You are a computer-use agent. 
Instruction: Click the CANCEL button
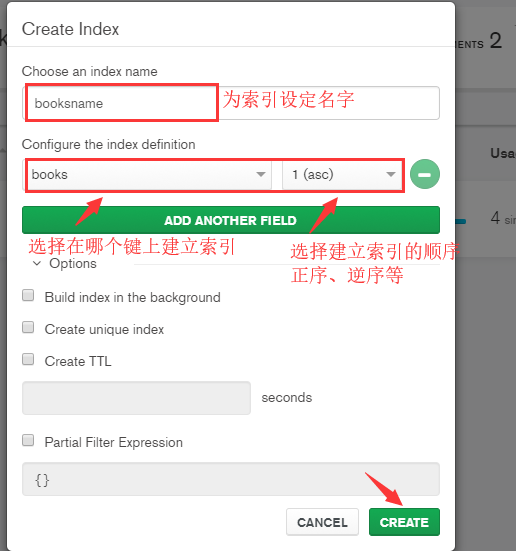coord(322,522)
